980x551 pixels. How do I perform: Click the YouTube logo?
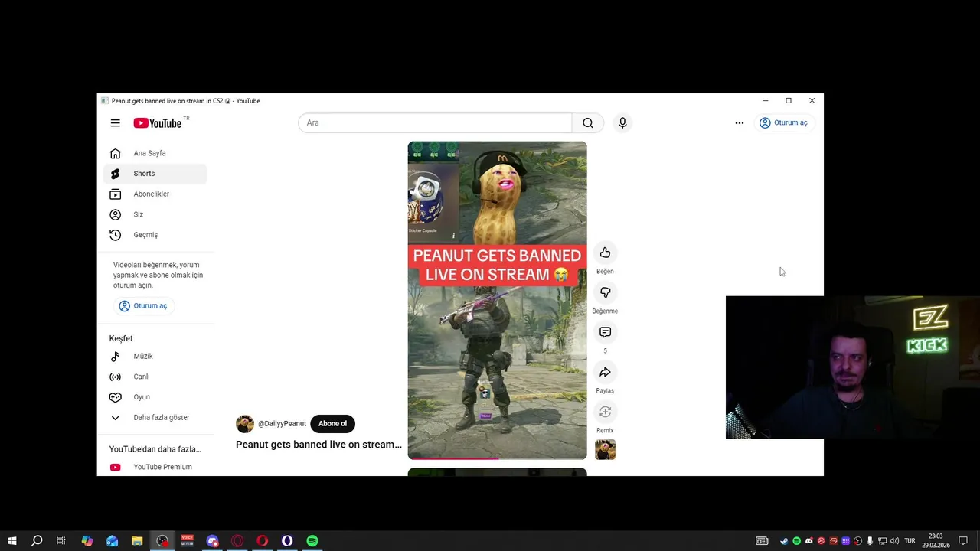tap(158, 123)
